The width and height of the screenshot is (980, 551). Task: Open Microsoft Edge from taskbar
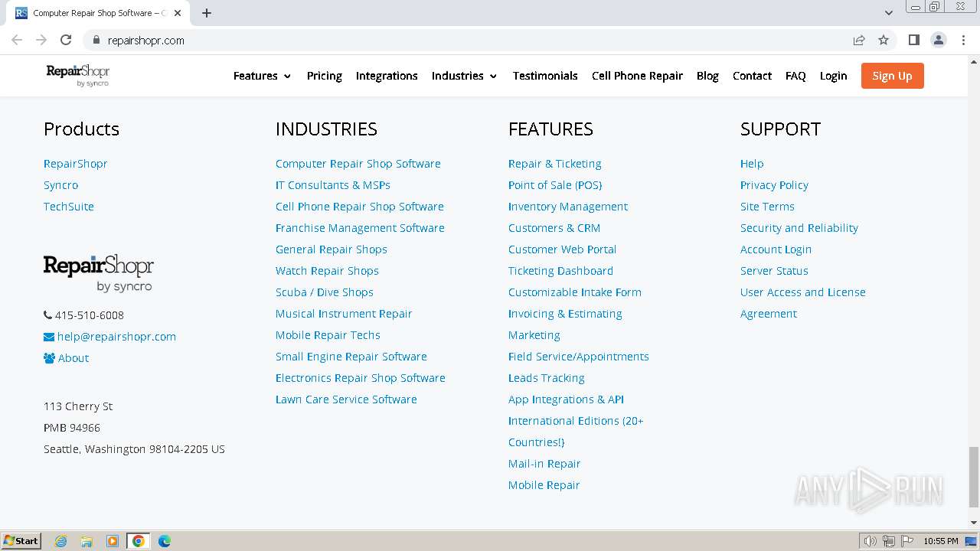point(165,540)
